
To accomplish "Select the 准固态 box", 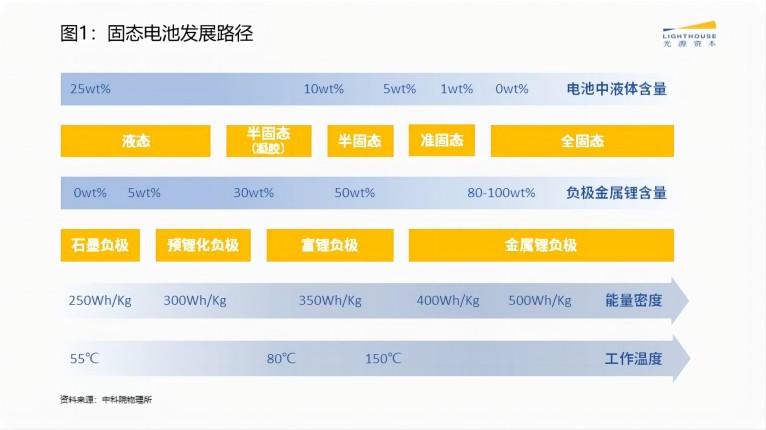I will click(442, 140).
